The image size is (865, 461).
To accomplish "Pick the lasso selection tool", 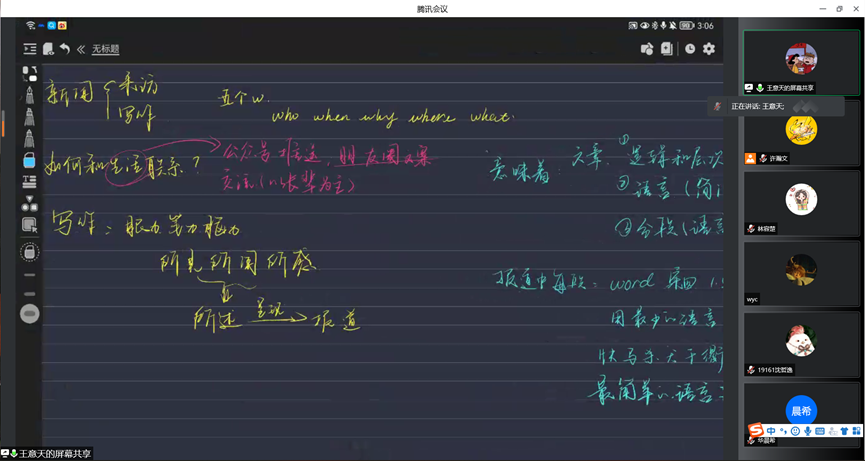I will point(29,225).
